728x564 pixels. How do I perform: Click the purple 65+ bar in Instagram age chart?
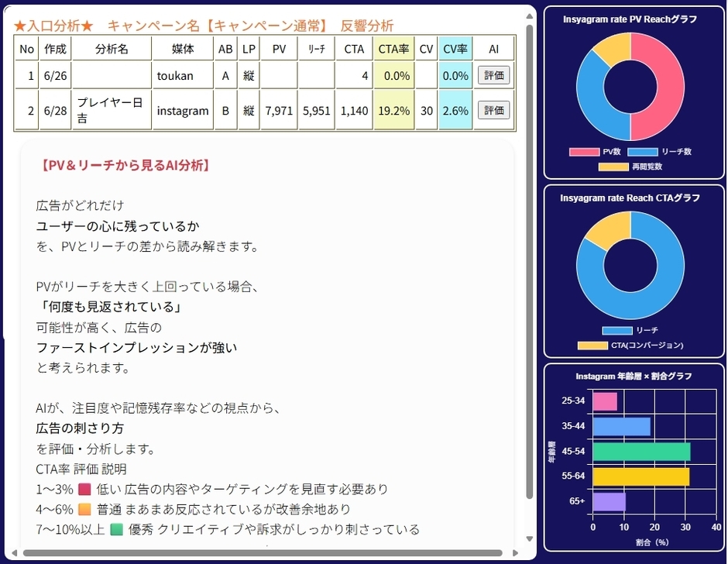point(608,503)
